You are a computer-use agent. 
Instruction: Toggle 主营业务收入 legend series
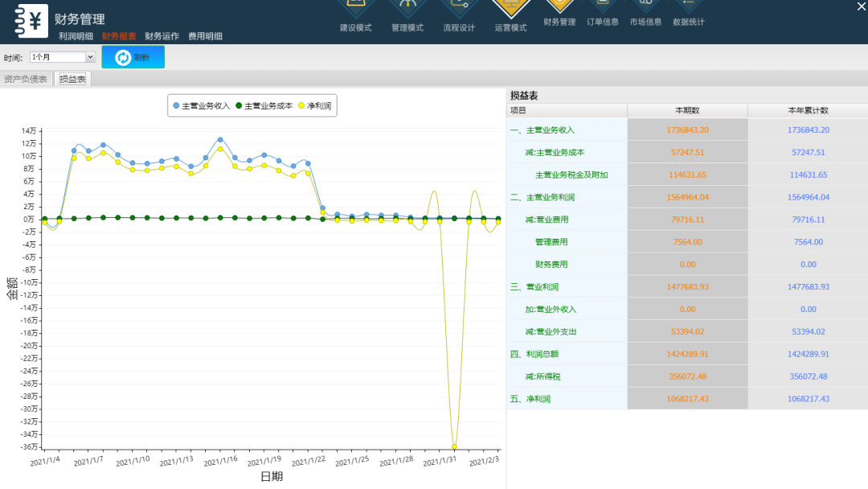point(201,106)
